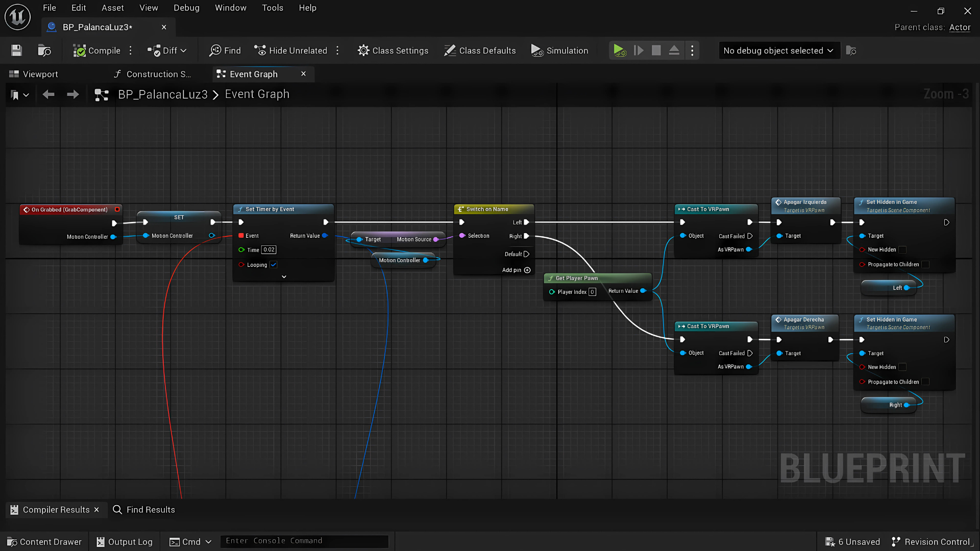The height and width of the screenshot is (551, 980).
Task: Open Hide Unrelated options menu
Action: click(337, 51)
